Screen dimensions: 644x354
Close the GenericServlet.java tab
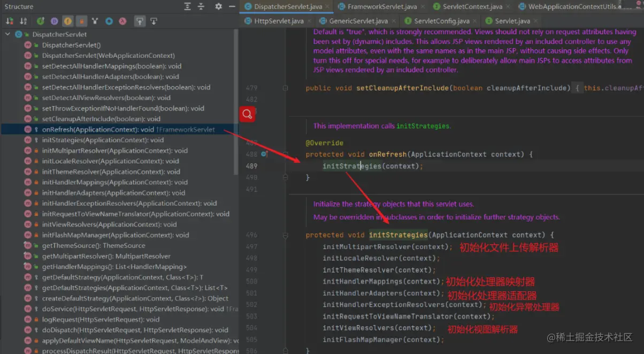394,21
